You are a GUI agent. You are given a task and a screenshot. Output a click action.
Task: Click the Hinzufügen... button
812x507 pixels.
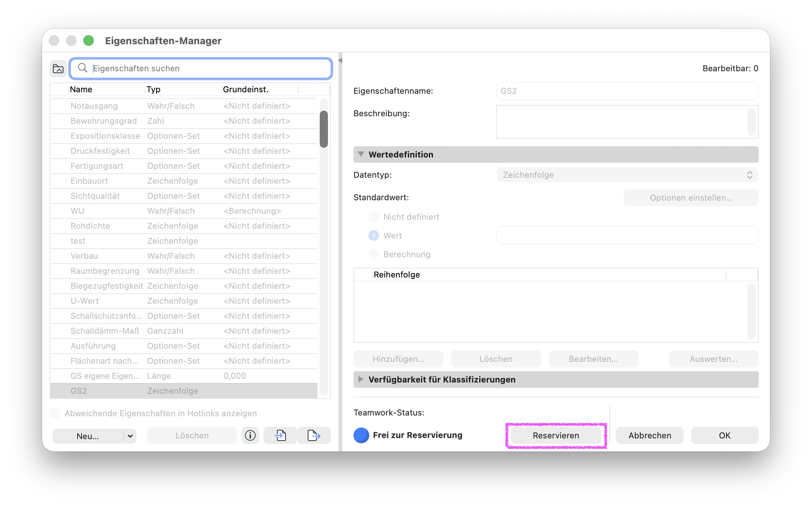398,359
